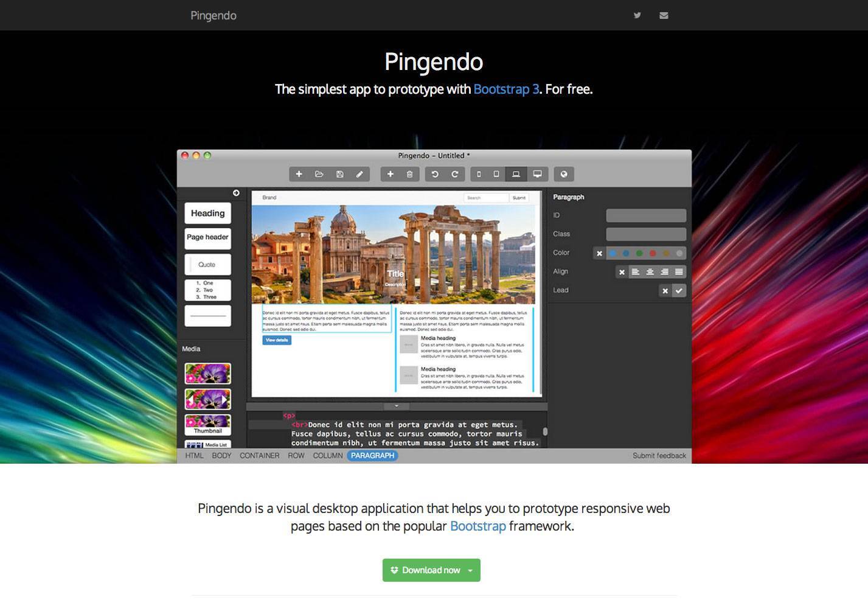
Task: Click the Submit button in the preview navbar
Action: (519, 198)
